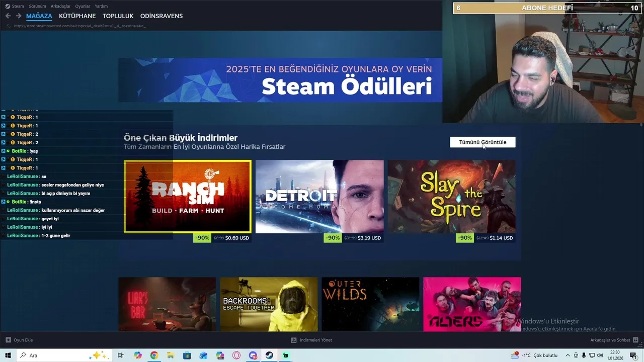This screenshot has width=644, height=362.
Task: Open the Detroit Become Human card
Action: click(319, 197)
